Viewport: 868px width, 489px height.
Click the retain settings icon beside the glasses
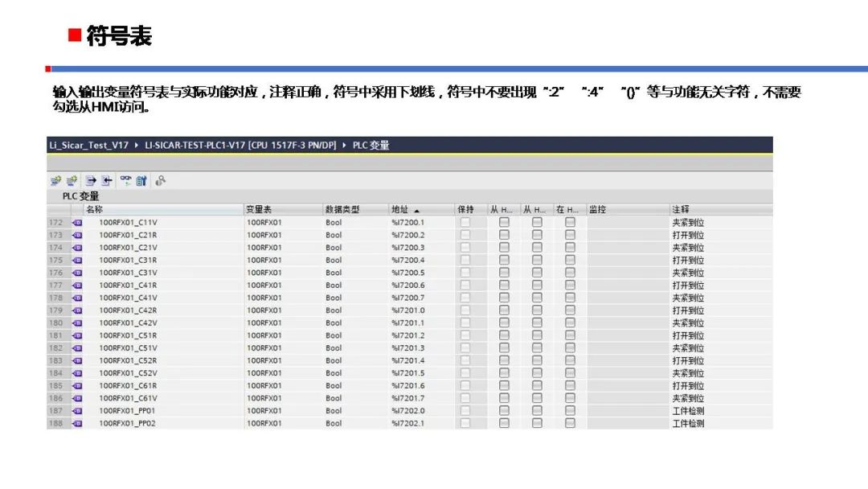tap(141, 181)
